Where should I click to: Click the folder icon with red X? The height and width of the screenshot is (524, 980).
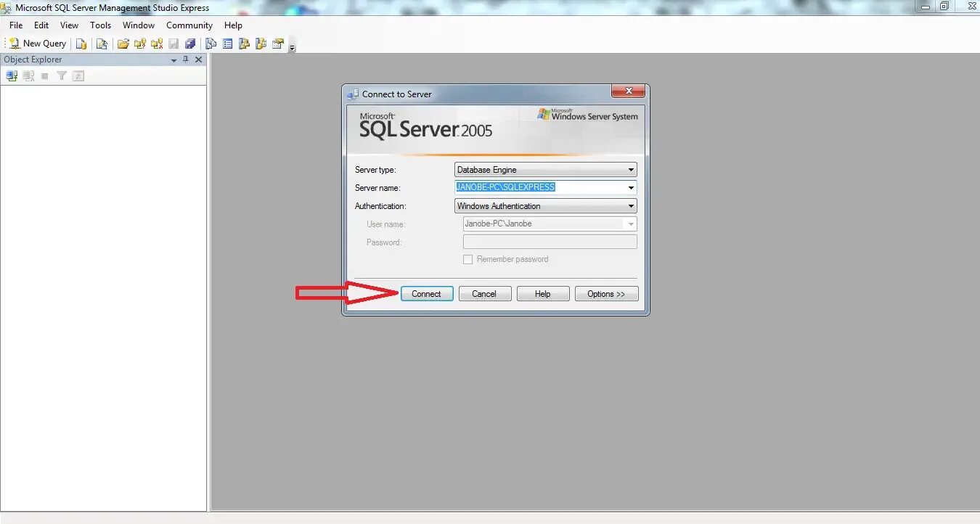click(157, 44)
